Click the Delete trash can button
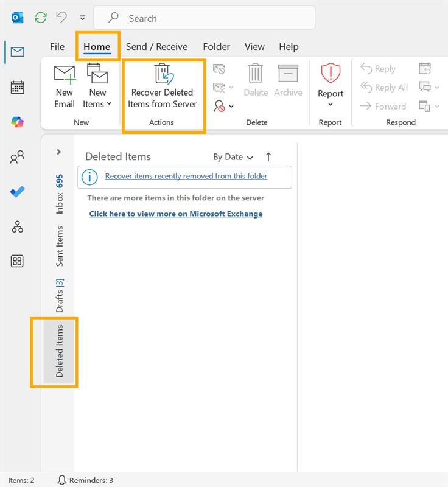The width and height of the screenshot is (448, 487). click(256, 80)
